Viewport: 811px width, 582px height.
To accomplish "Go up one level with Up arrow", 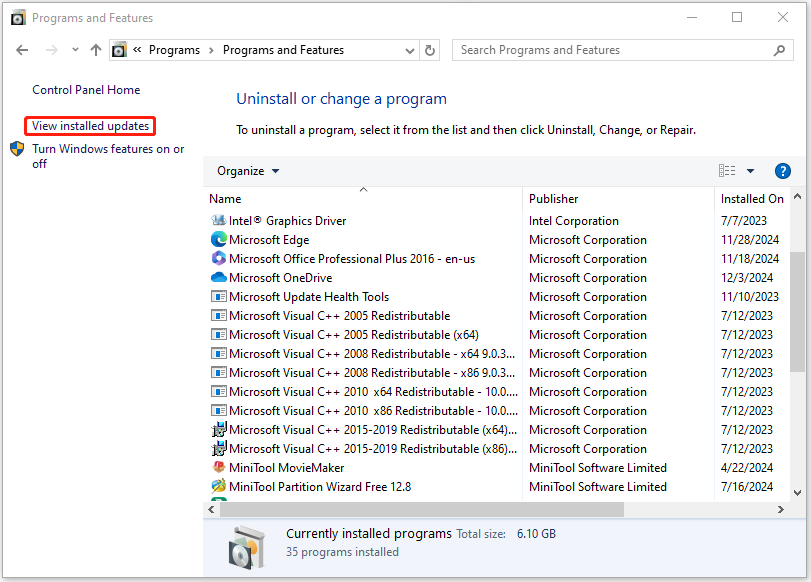I will 96,50.
